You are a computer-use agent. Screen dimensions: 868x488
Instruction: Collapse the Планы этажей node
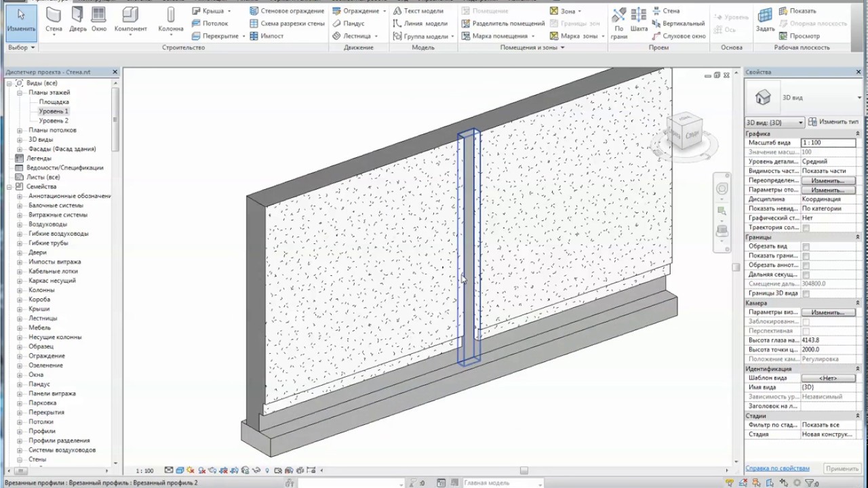20,93
